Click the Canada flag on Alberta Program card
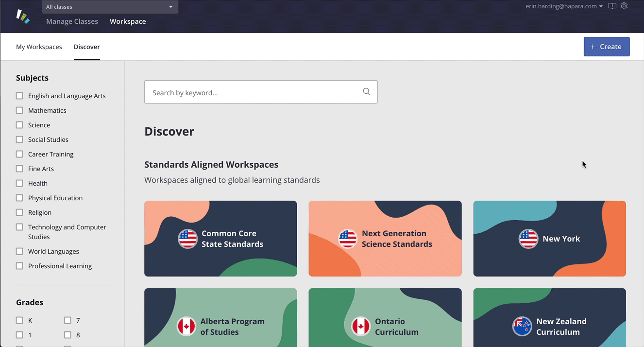This screenshot has width=644, height=347. pos(186,327)
